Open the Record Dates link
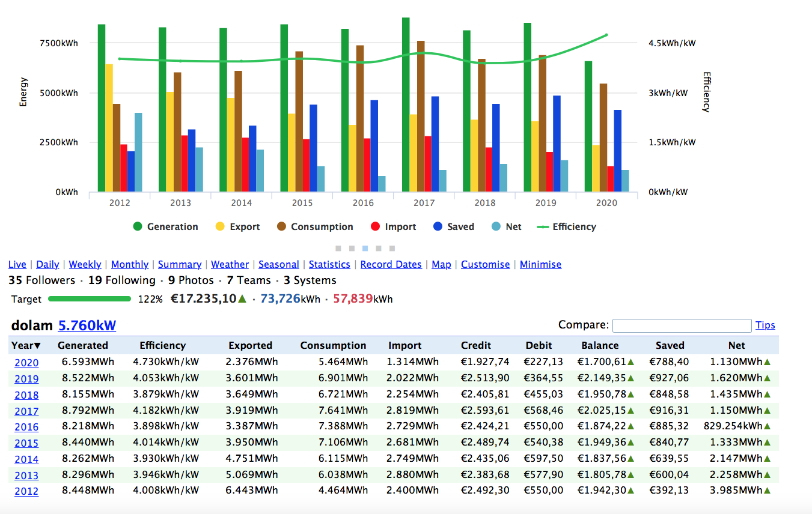The height and width of the screenshot is (514, 812). (x=391, y=264)
